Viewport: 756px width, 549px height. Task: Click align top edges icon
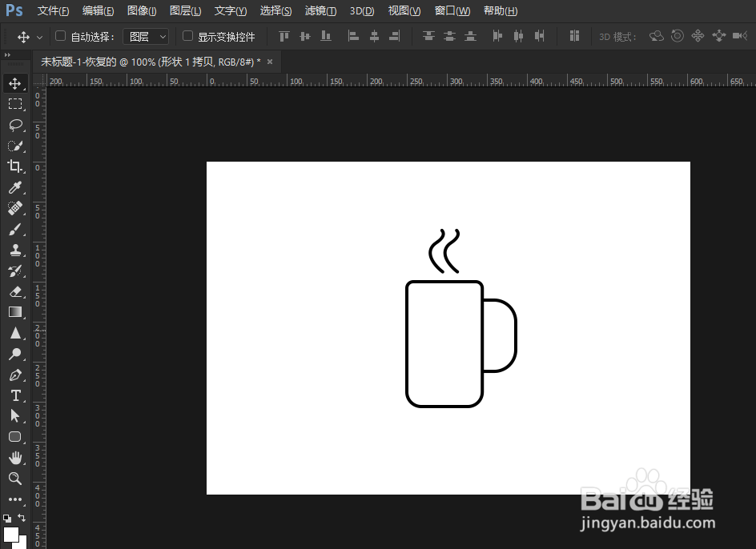(284, 36)
